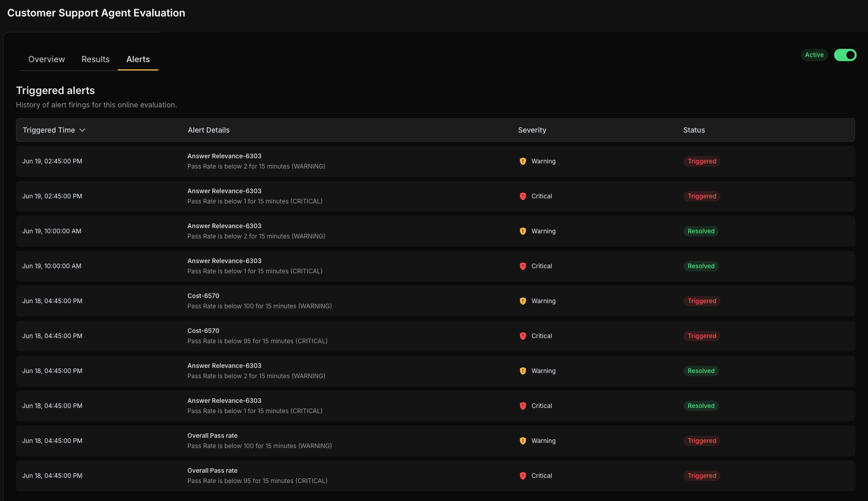This screenshot has width=868, height=501.
Task: Click the Alert Details column header
Action: [x=209, y=131]
